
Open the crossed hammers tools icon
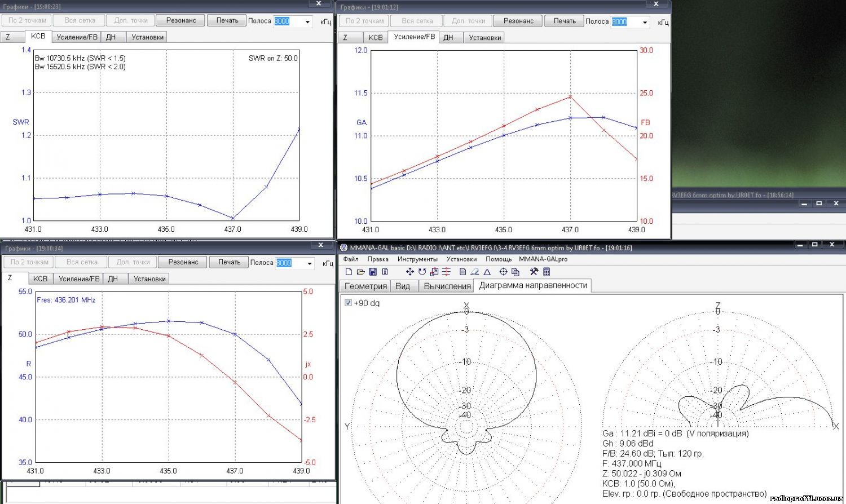[x=534, y=272]
